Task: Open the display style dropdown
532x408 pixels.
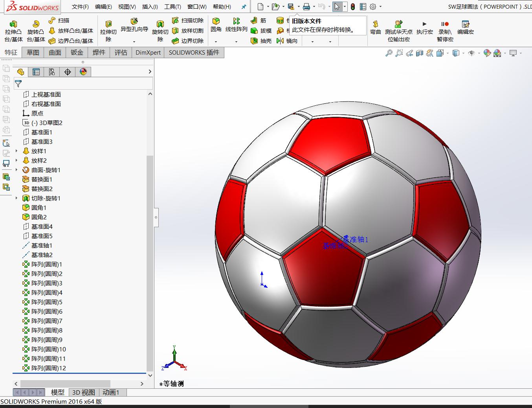Action: (x=463, y=53)
